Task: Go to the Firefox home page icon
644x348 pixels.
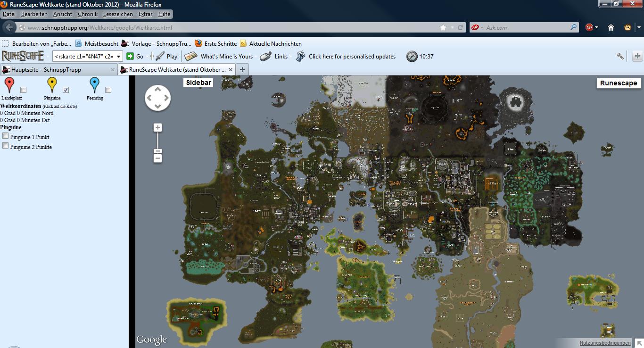Action: pos(611,27)
